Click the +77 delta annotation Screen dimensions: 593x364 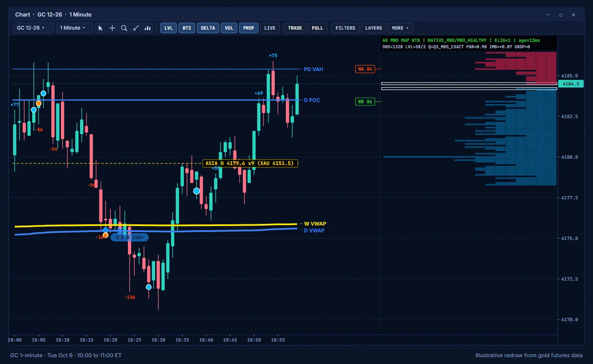(x=15, y=105)
